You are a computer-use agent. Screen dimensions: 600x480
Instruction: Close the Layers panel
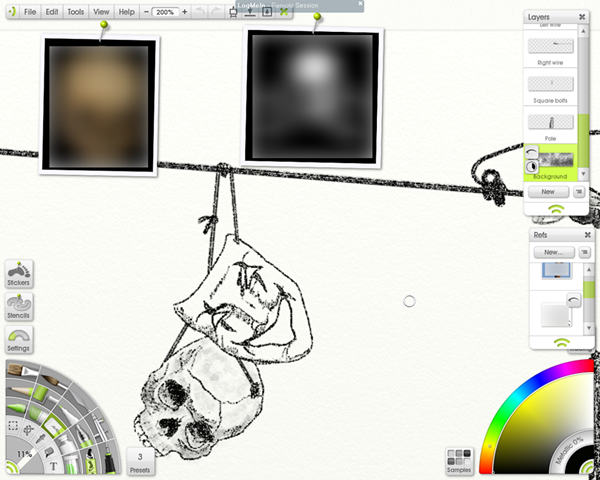tap(582, 17)
